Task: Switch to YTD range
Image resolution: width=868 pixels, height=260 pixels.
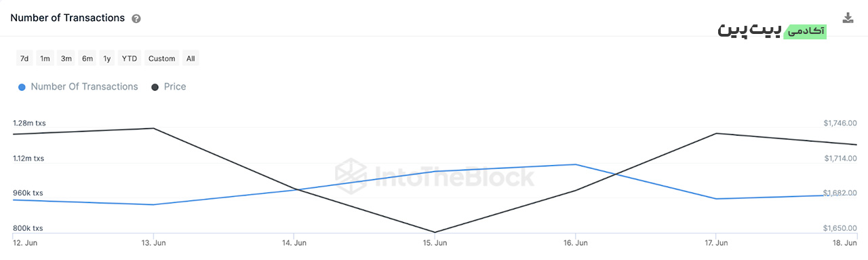Action: 129,58
